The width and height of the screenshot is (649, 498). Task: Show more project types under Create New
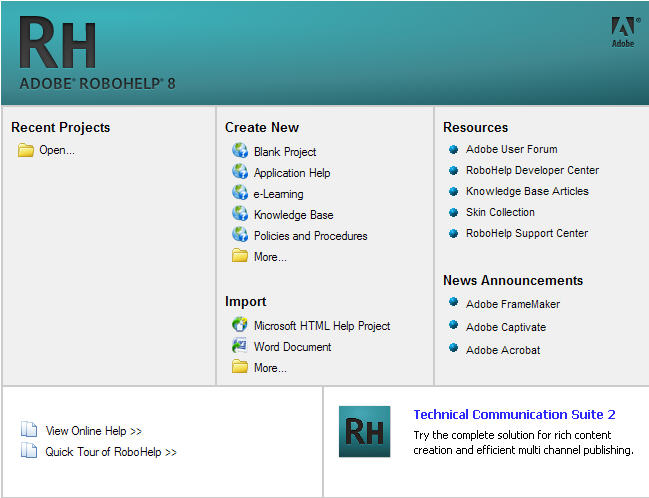click(x=270, y=257)
